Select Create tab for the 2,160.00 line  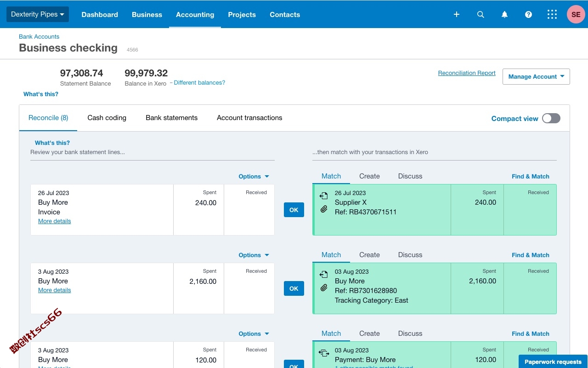pyautogui.click(x=369, y=255)
